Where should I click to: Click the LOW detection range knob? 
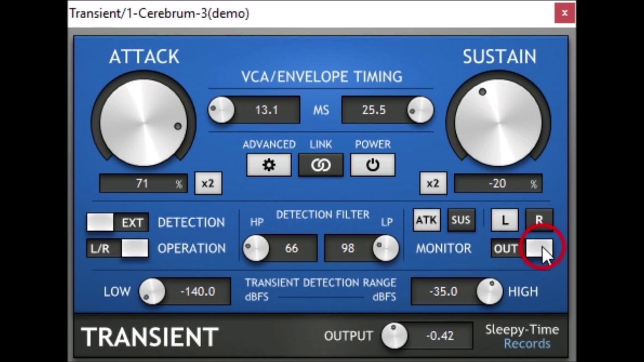click(x=152, y=292)
